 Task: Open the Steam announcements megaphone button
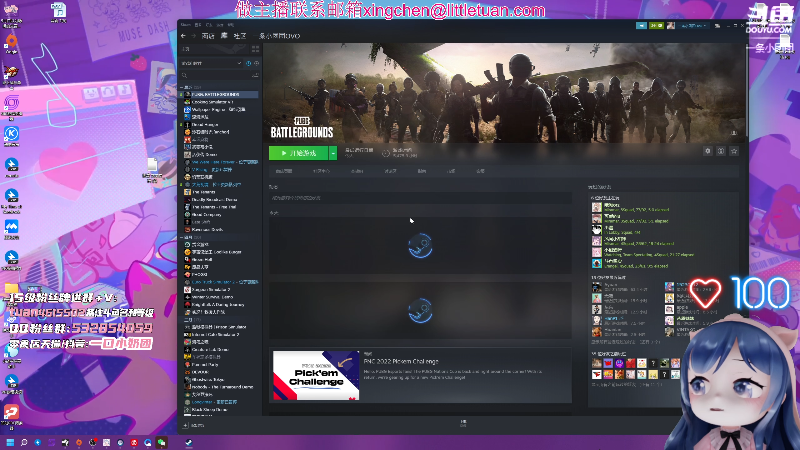(x=641, y=26)
